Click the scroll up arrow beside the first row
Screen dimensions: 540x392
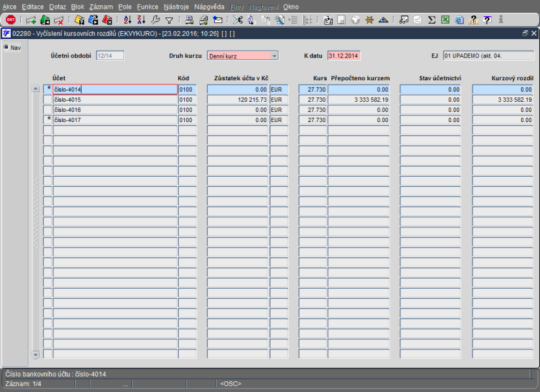pyautogui.click(x=36, y=89)
